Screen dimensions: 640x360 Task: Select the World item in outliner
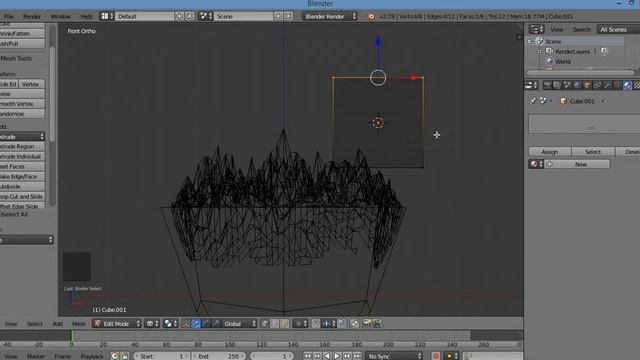(x=562, y=62)
